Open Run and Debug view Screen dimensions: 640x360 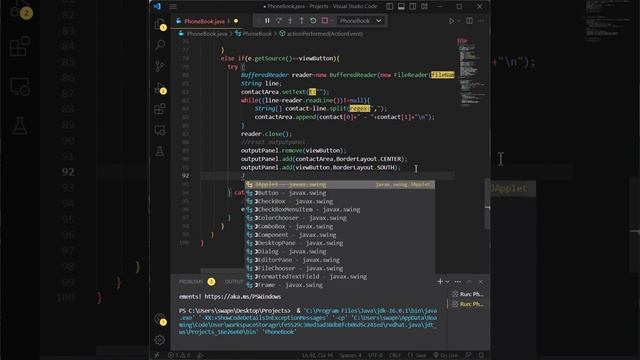(160, 88)
